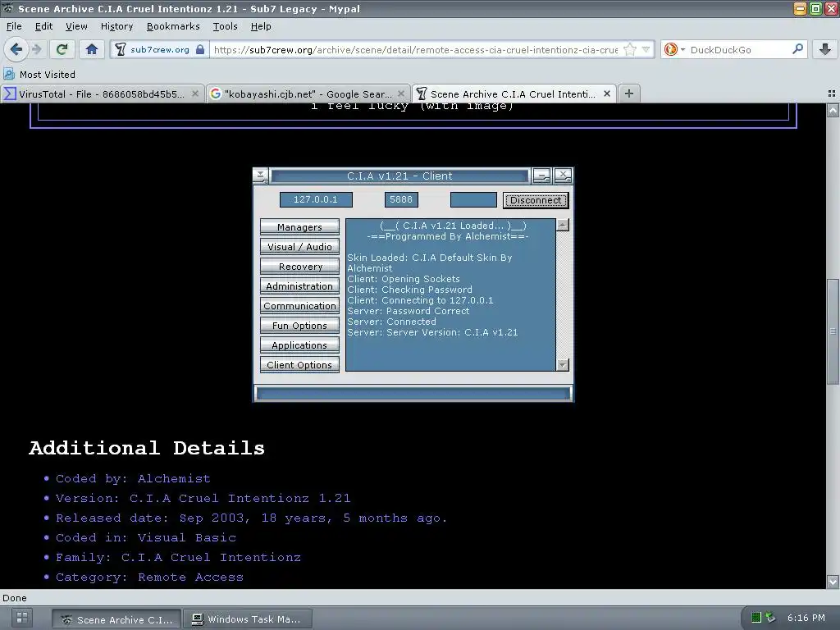
Task: Go back with the Back arrow button
Action: click(x=16, y=50)
